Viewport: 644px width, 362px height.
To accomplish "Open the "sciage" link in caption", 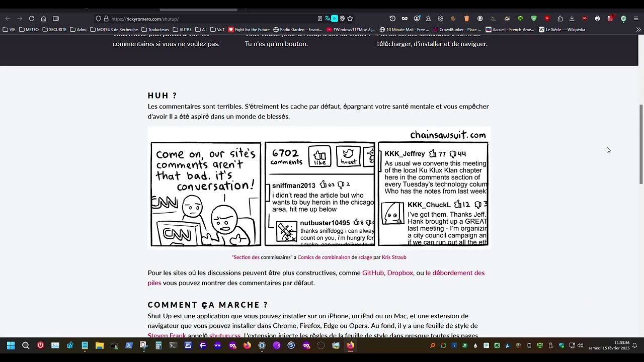I will pos(365,257).
